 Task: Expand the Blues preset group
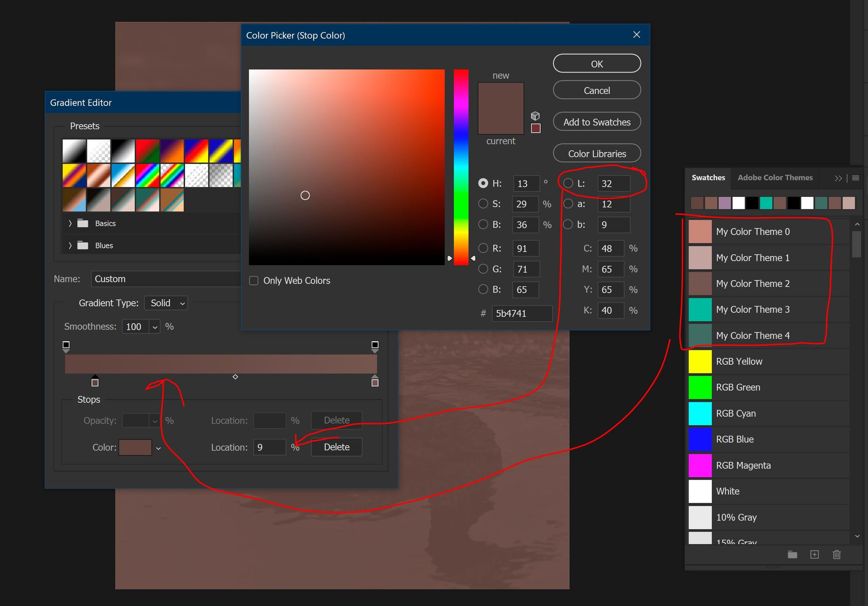70,245
